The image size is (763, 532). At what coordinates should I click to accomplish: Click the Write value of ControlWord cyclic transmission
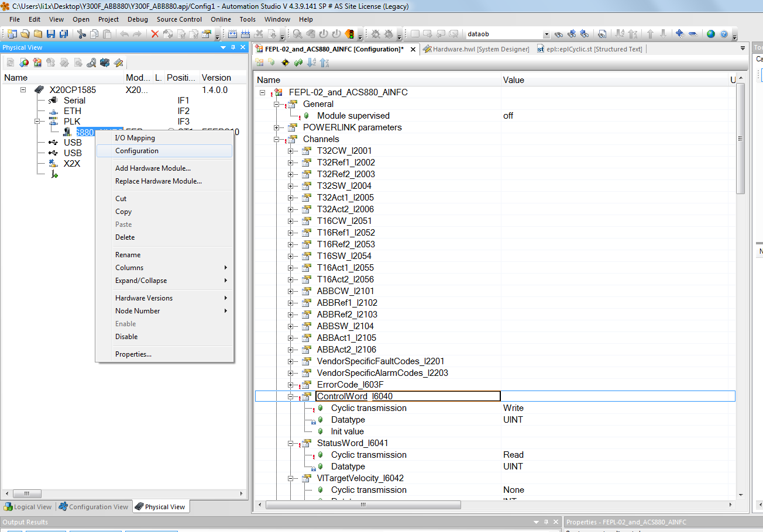coord(513,408)
